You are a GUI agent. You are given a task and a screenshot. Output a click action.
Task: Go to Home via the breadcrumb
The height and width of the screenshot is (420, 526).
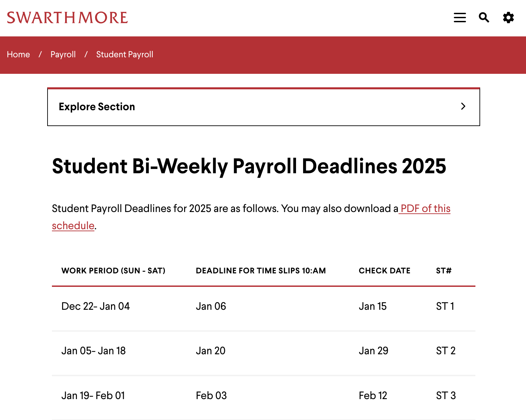tap(19, 54)
